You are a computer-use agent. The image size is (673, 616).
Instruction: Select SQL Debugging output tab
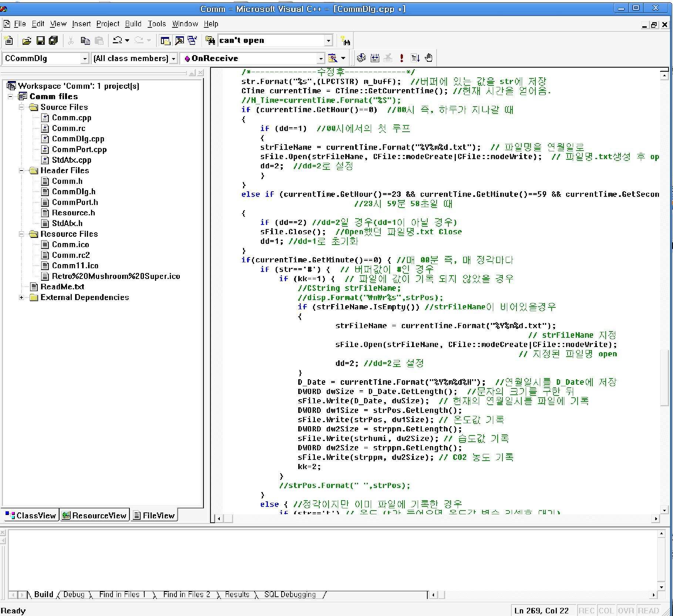(x=290, y=595)
